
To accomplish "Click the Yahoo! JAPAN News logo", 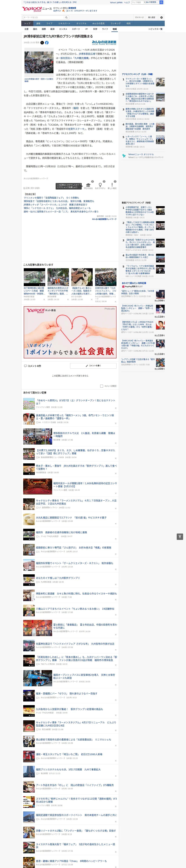I will point(37,9).
